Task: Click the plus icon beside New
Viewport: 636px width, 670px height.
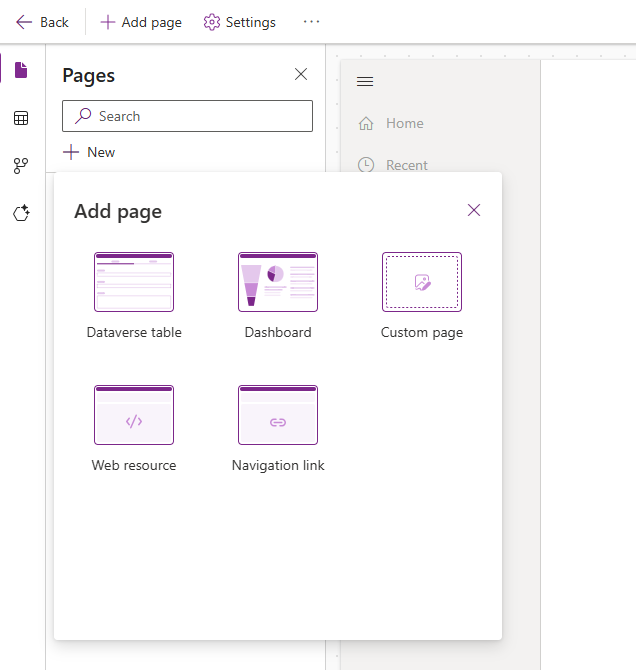Action: [71, 152]
